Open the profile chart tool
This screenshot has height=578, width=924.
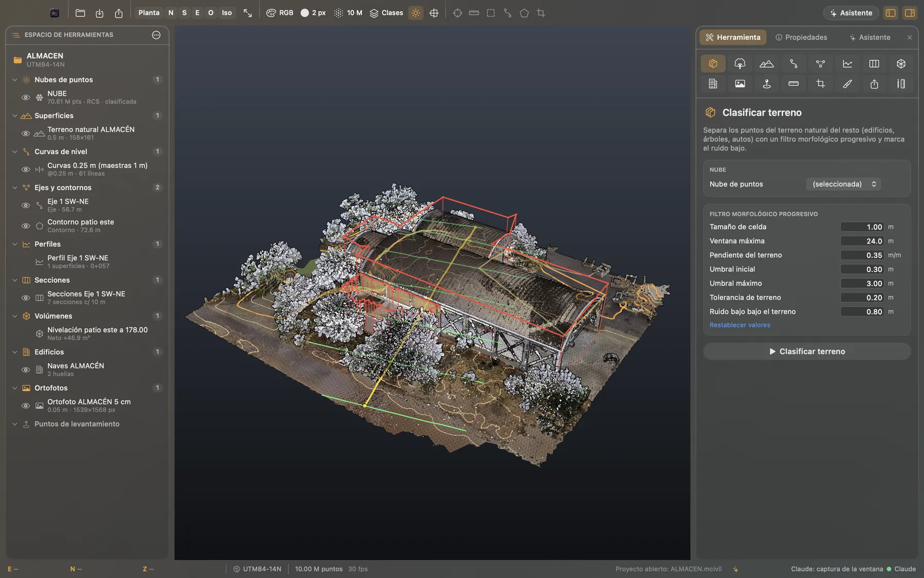(848, 64)
